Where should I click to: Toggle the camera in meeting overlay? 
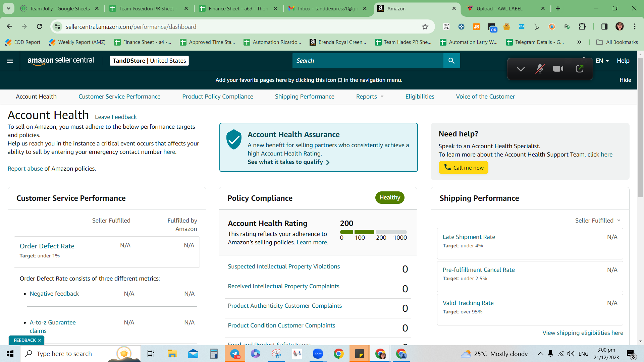coord(558,69)
